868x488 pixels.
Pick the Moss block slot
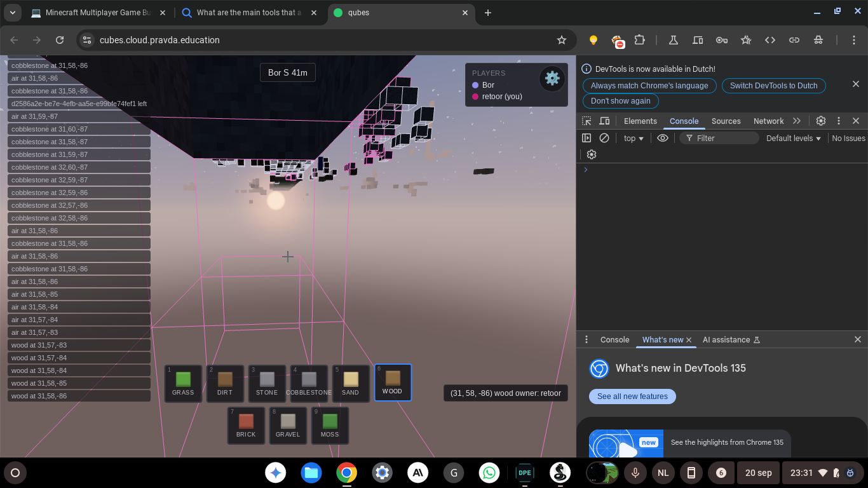pos(330,425)
